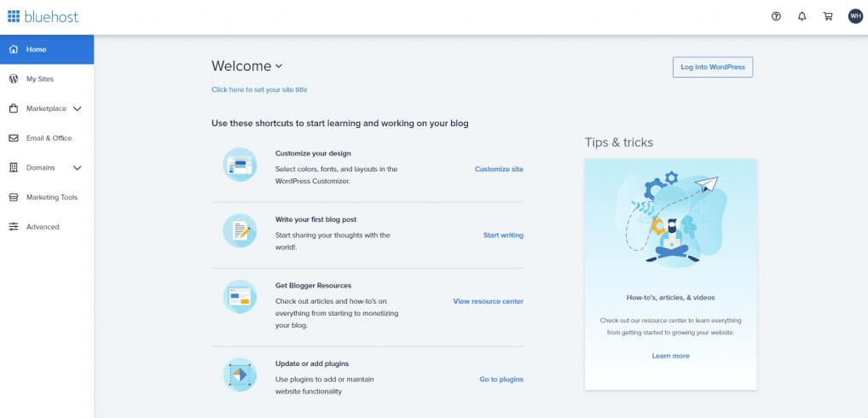Click the Home house icon in sidebar
This screenshot has width=868, height=418.
(14, 49)
